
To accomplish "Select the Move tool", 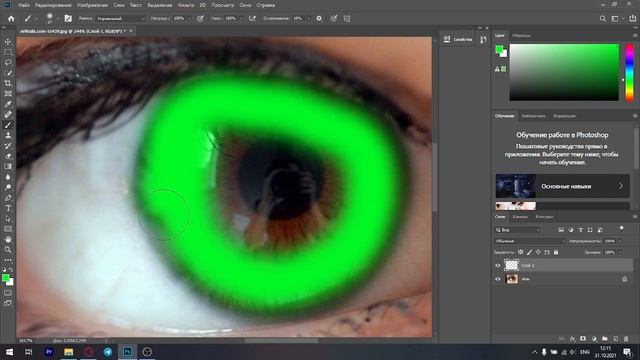I will click(x=8, y=42).
